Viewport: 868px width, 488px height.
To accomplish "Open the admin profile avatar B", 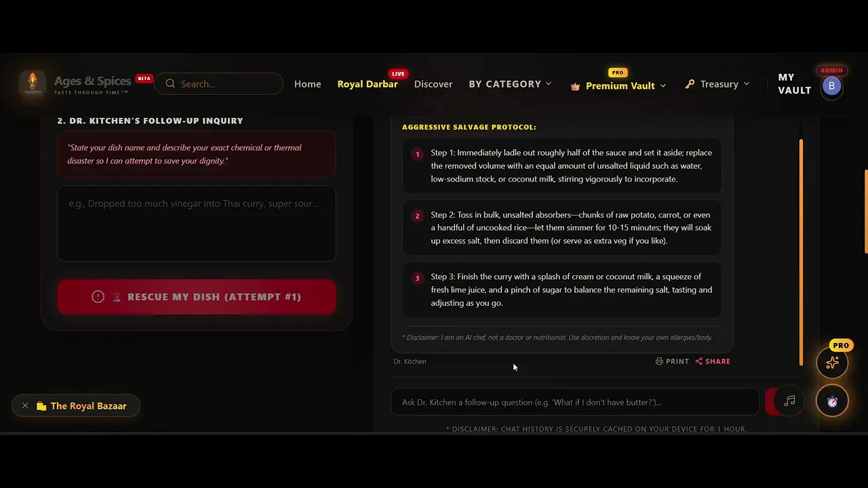I will pos(831,86).
